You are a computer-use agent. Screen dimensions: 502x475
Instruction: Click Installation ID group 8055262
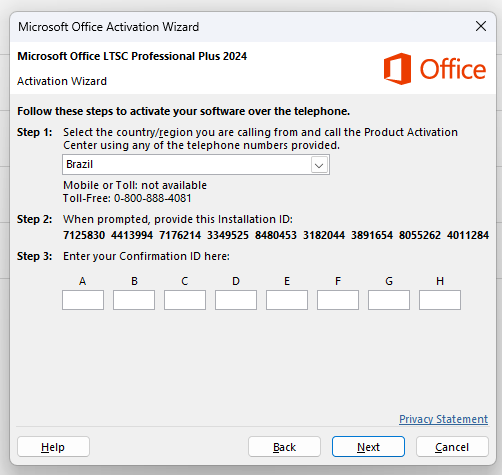pos(420,235)
